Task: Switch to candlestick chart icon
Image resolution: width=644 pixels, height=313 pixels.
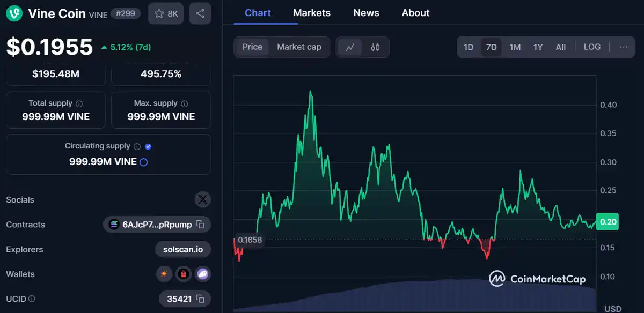Action: coord(375,47)
